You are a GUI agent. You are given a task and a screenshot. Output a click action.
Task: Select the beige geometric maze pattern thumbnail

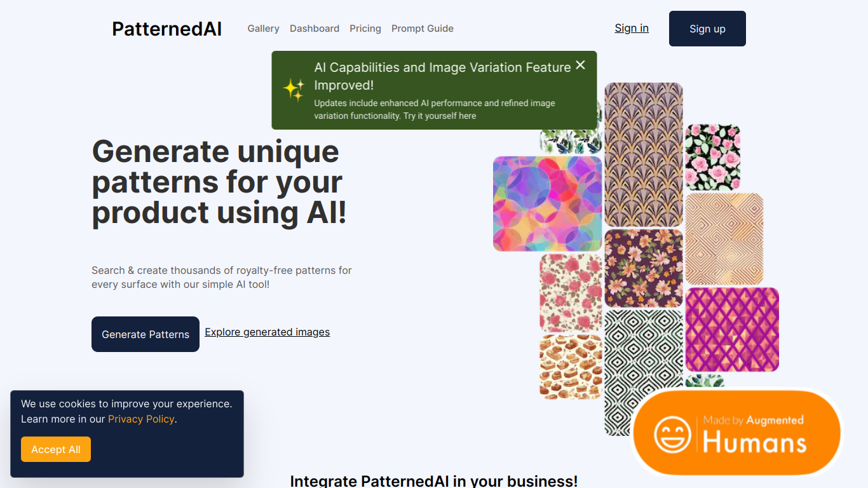click(x=724, y=239)
